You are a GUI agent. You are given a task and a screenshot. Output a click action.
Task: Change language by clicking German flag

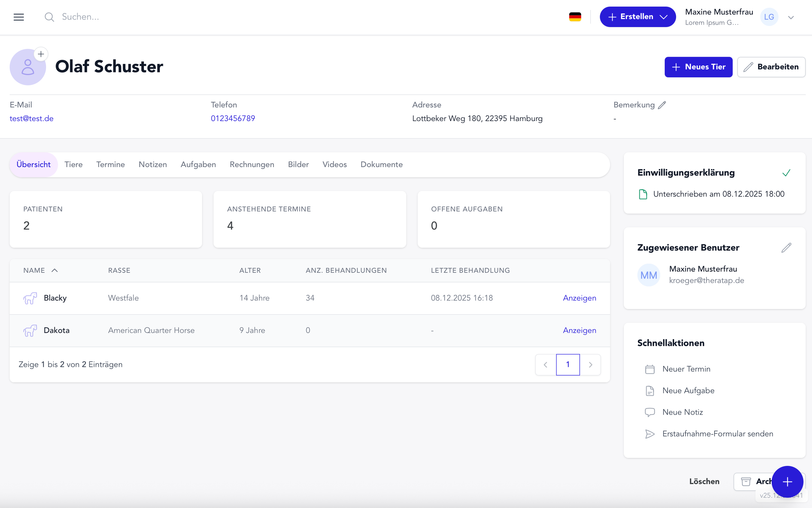575,16
